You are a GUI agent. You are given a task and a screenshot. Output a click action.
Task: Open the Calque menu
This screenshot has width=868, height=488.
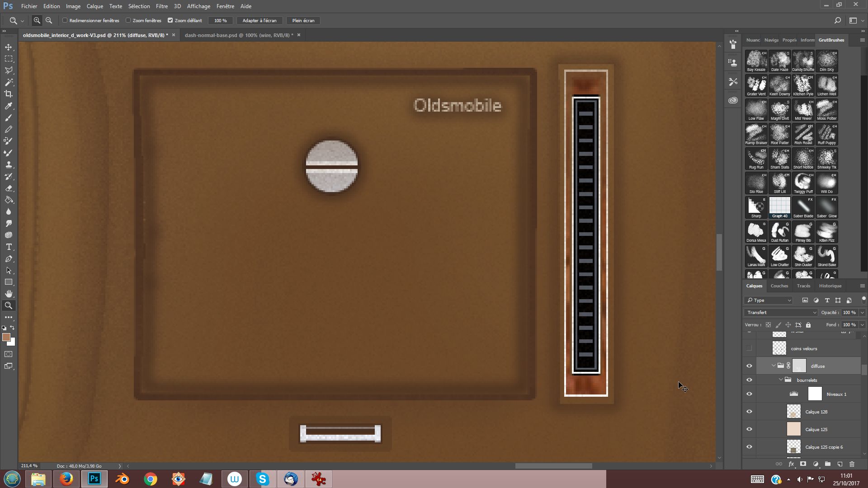95,6
